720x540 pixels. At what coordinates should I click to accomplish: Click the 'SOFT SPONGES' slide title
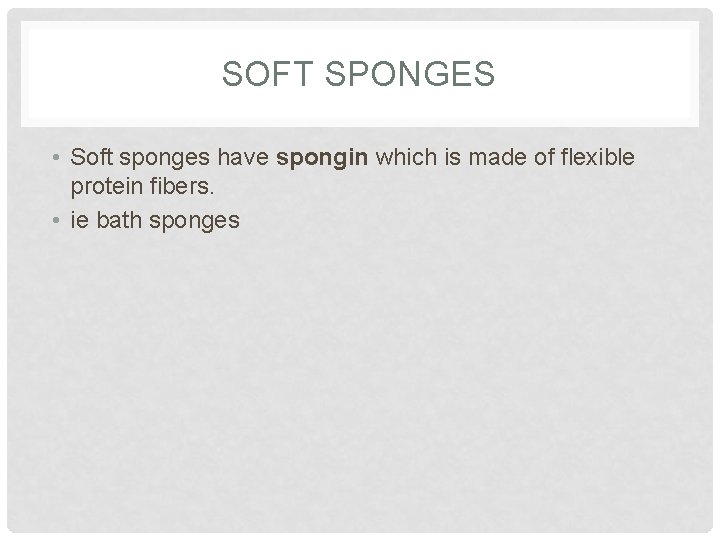358,74
